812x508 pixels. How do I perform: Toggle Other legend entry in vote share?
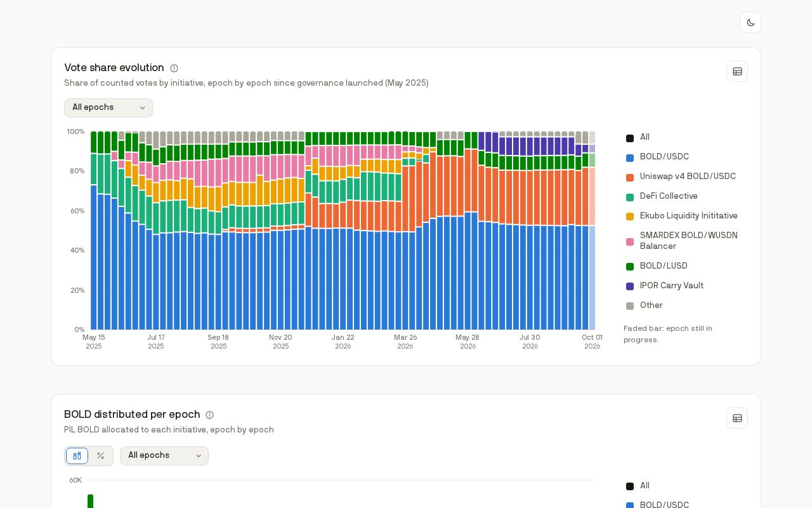click(645, 306)
